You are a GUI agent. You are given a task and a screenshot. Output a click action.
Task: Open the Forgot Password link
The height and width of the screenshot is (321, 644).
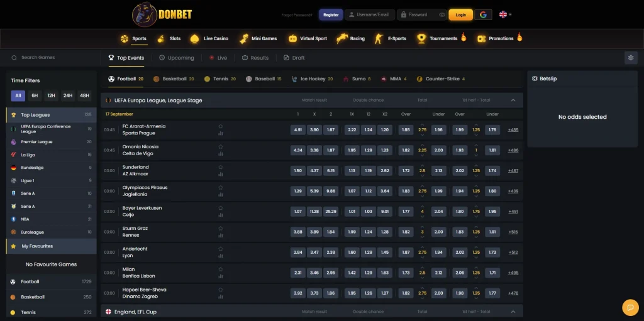point(297,15)
